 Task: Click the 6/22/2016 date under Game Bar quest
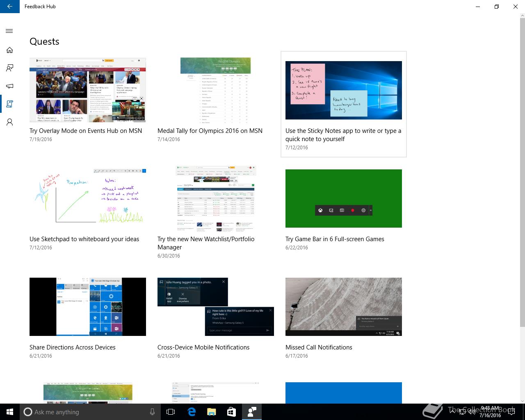(x=297, y=248)
